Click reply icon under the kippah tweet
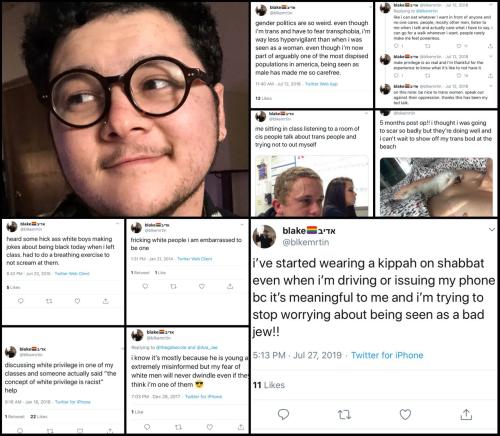 (283, 414)
